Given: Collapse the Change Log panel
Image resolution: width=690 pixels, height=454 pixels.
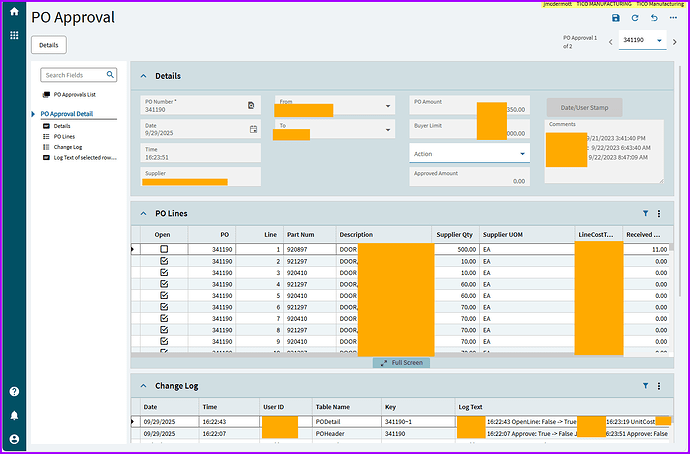Looking at the screenshot, I should click(x=142, y=385).
